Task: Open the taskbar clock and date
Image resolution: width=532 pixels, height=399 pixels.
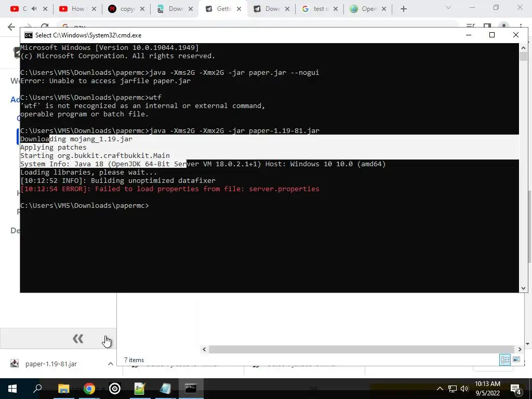Action: (x=487, y=389)
